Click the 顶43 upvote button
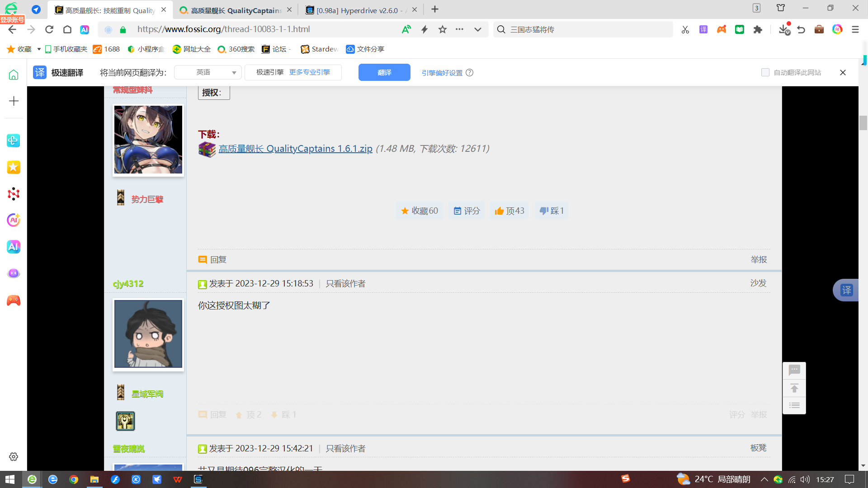The width and height of the screenshot is (868, 488). (509, 211)
